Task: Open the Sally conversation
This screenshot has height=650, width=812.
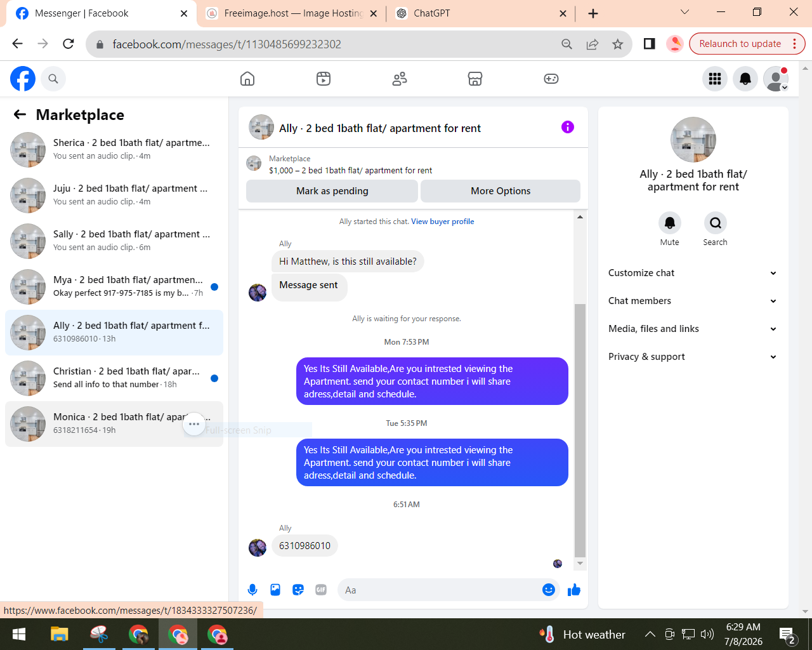Action: click(114, 241)
